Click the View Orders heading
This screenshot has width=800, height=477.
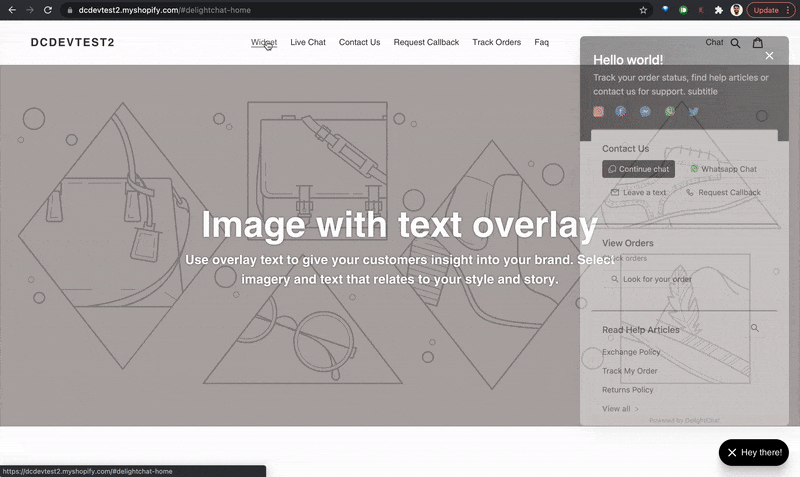pos(628,243)
